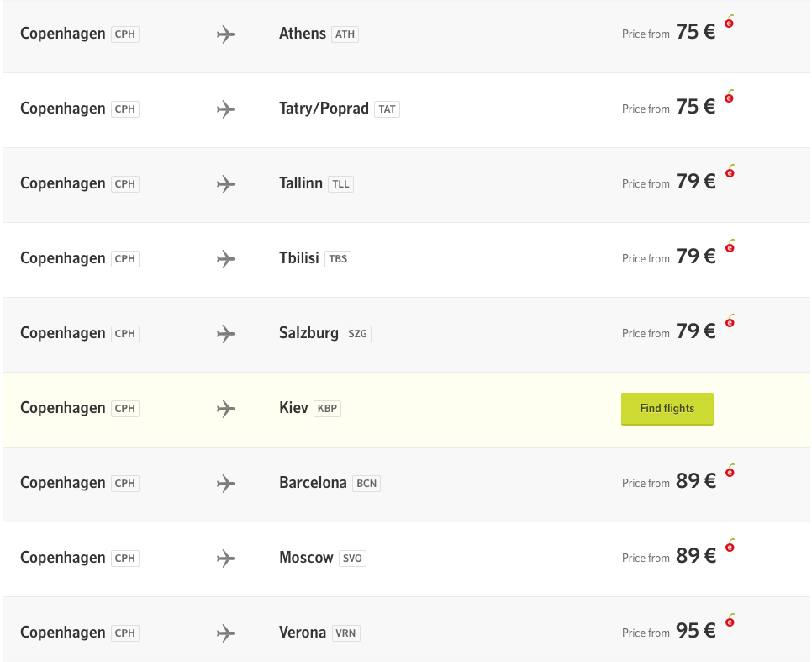Screen dimensions: 812x662
Task: Click the 89 € price for Moscow
Action: [695, 557]
